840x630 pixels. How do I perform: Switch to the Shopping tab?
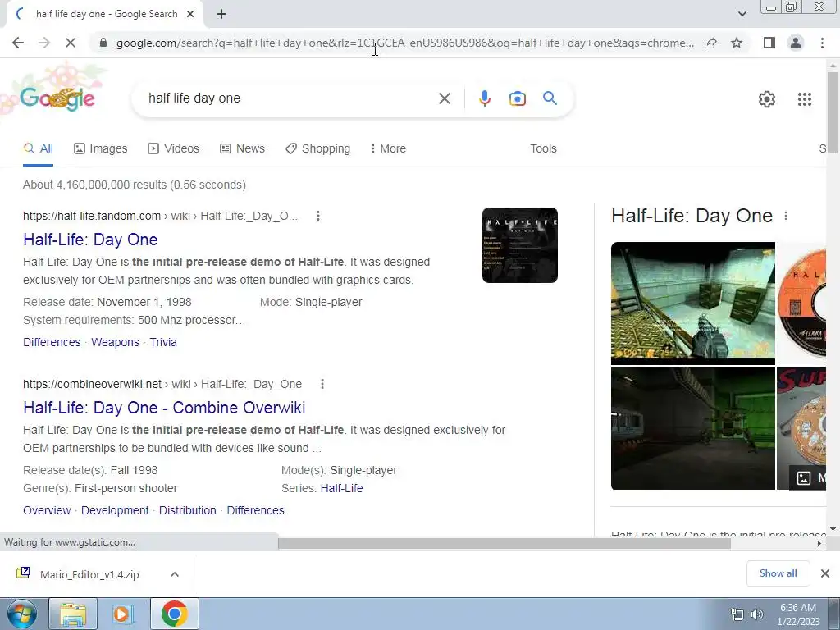(x=318, y=149)
